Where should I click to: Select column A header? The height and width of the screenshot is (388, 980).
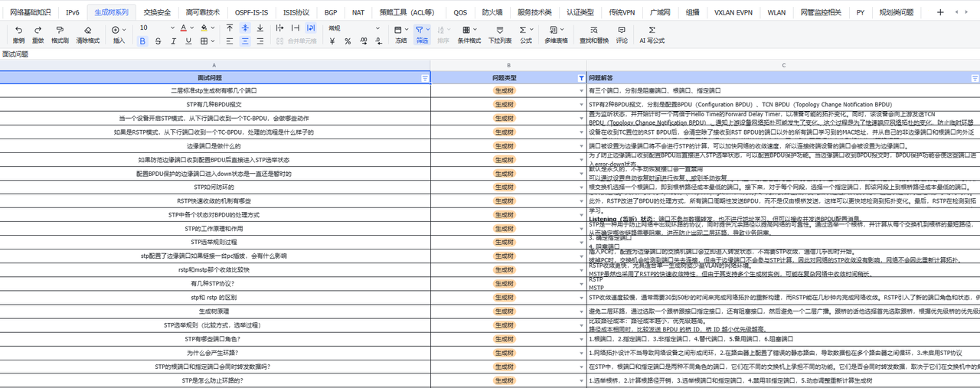pyautogui.click(x=214, y=66)
